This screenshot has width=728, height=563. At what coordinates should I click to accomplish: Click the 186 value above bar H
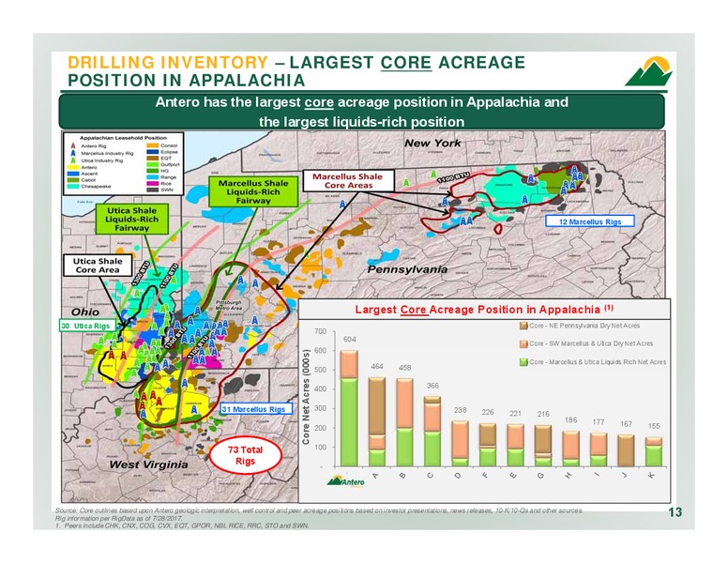click(x=570, y=420)
